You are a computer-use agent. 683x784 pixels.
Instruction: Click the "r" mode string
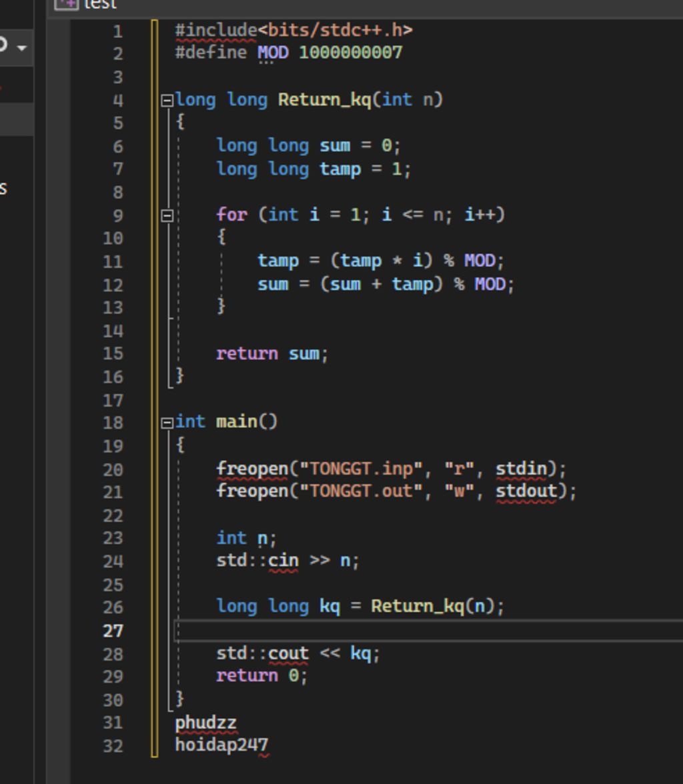458,469
